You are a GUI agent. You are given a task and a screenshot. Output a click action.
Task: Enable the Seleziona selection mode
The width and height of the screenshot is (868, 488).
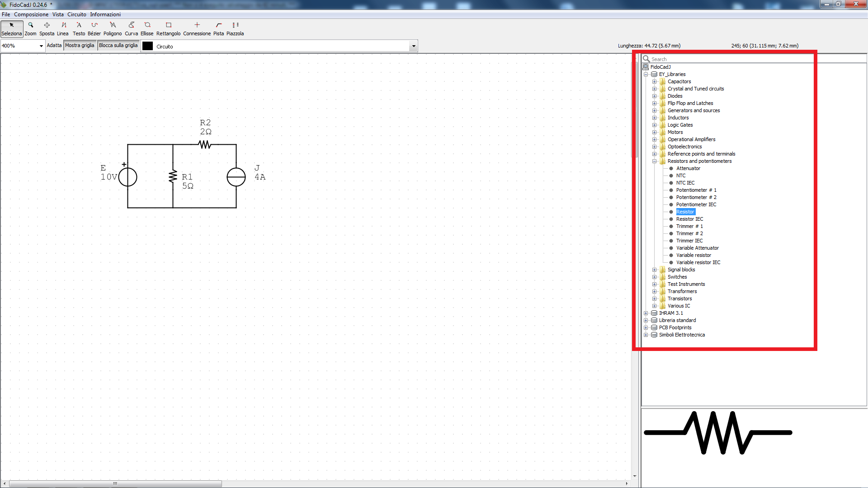coord(12,28)
